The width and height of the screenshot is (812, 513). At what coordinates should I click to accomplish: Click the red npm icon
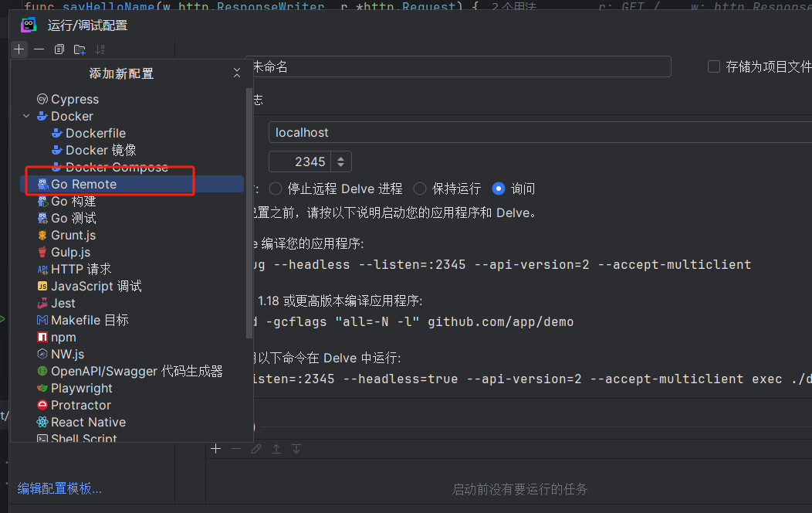click(x=42, y=338)
